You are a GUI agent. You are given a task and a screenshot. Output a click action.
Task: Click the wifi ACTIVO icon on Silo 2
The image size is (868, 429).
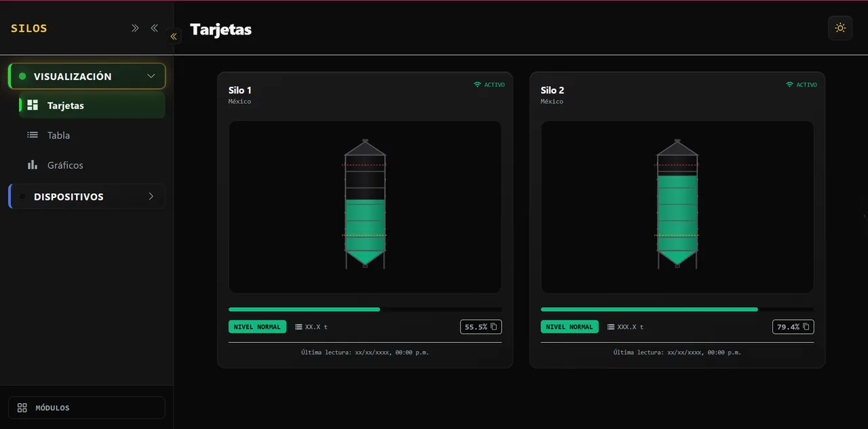pyautogui.click(x=789, y=85)
